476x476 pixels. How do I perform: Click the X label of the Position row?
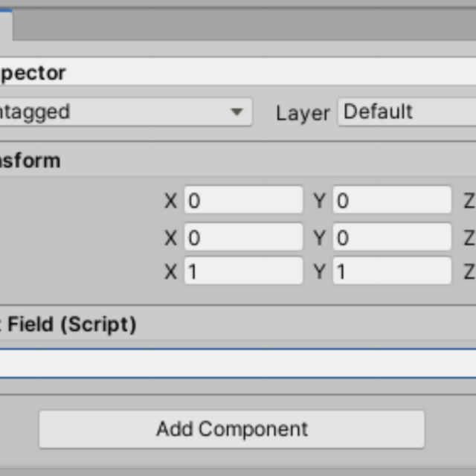(x=170, y=201)
